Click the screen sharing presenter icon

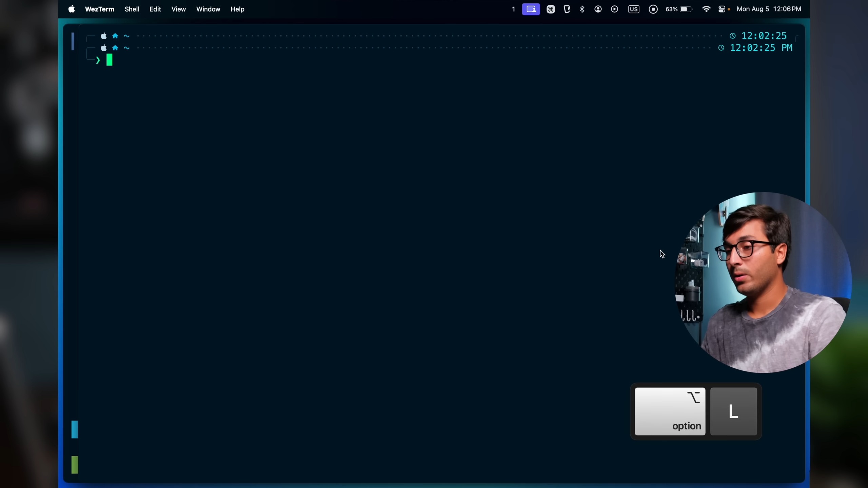(531, 9)
